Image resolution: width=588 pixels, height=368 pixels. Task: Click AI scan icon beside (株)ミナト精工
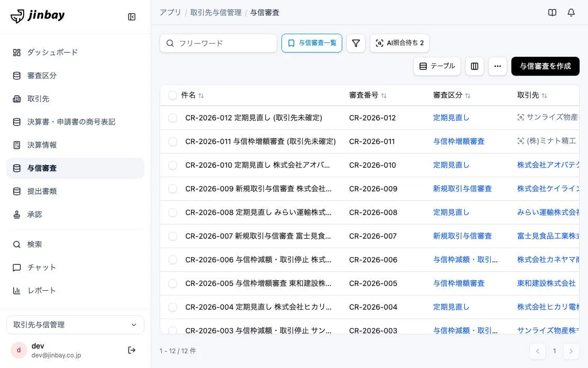(x=520, y=141)
